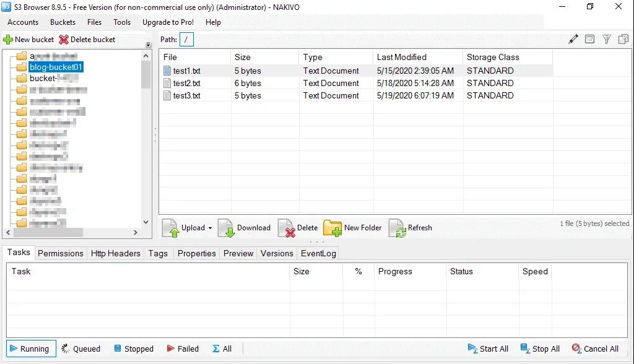
Task: Select the blog-bucket01 bucket
Action: (56, 67)
